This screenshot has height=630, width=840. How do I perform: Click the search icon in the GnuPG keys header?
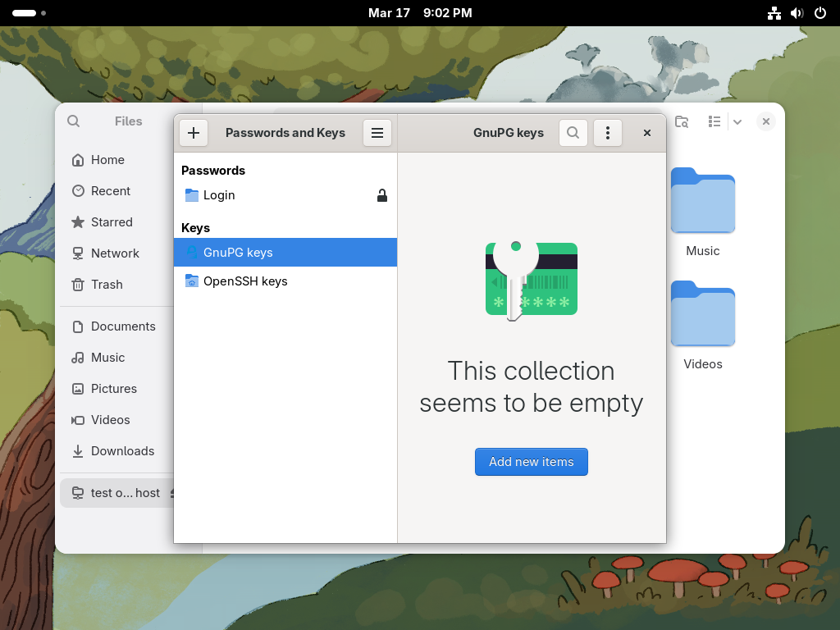point(573,133)
